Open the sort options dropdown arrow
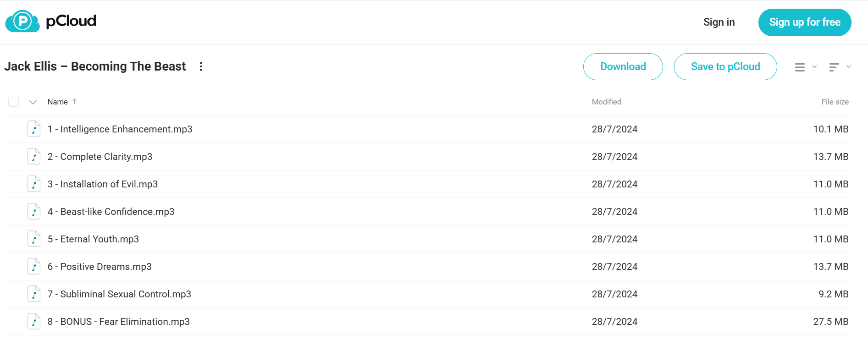Screen dimensions: 868x351 click(849, 67)
